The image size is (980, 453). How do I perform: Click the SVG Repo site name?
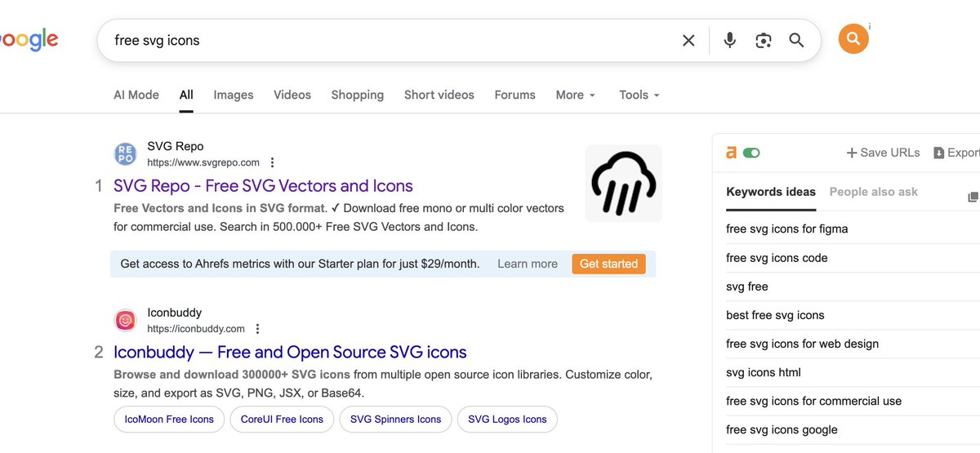point(176,147)
